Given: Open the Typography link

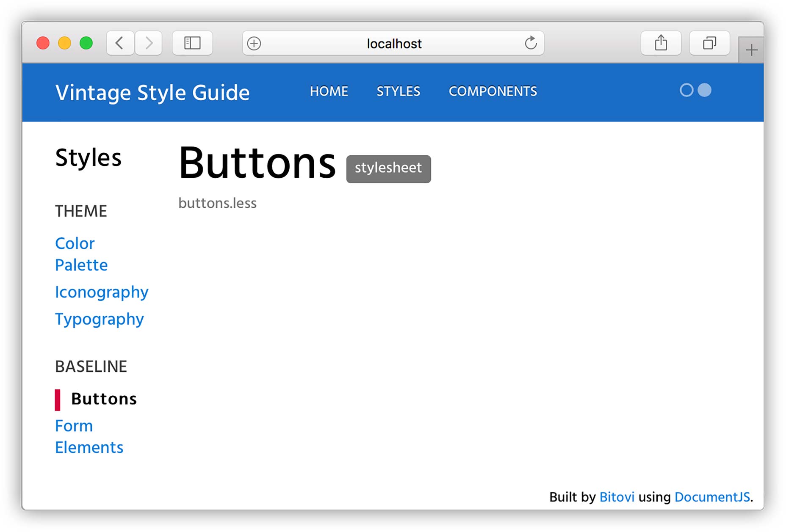Looking at the screenshot, I should (100, 319).
